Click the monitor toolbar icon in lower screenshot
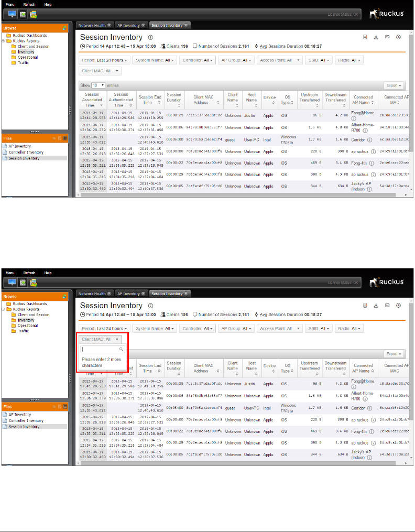 [x=12, y=283]
